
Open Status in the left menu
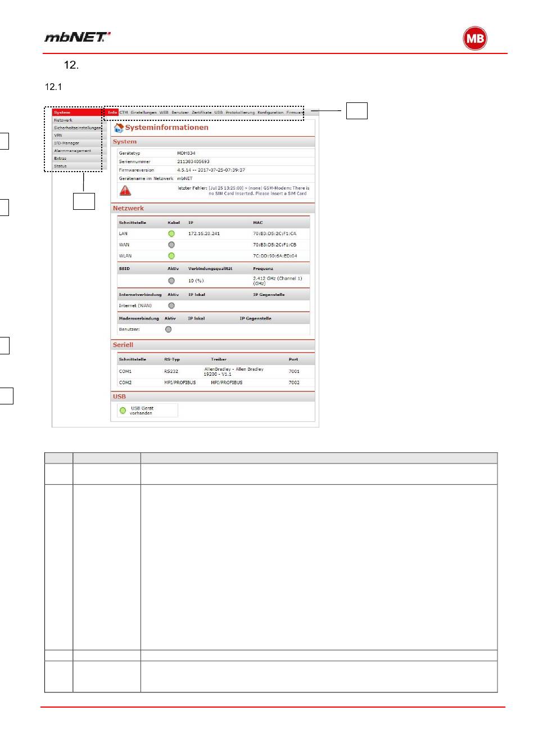coord(77,166)
